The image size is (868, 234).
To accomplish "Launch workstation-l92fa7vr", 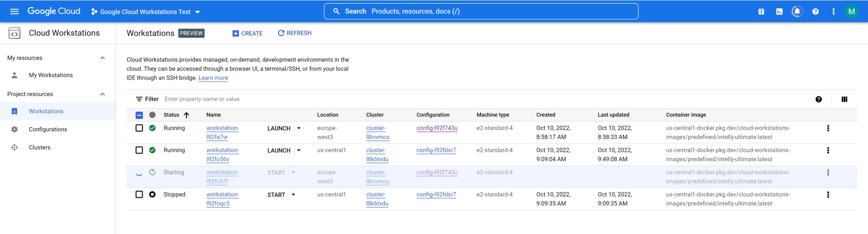I will click(279, 128).
